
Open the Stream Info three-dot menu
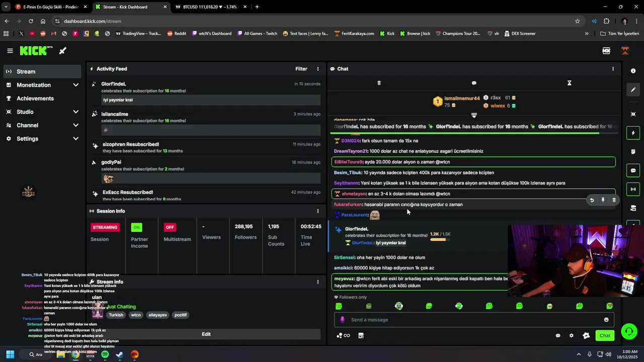(x=317, y=282)
